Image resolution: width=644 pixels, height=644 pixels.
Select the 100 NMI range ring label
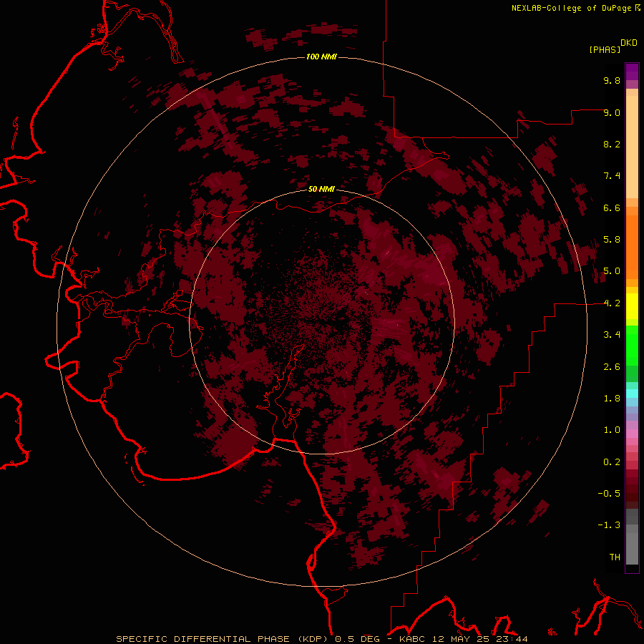[321, 57]
